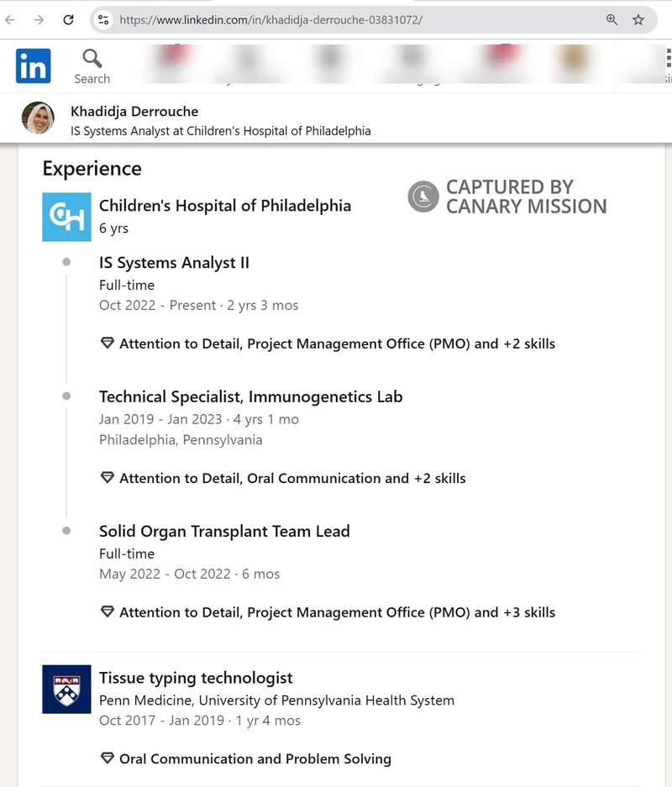
Task: Click the Children's Hospital of Philadelphia logo
Action: [66, 217]
